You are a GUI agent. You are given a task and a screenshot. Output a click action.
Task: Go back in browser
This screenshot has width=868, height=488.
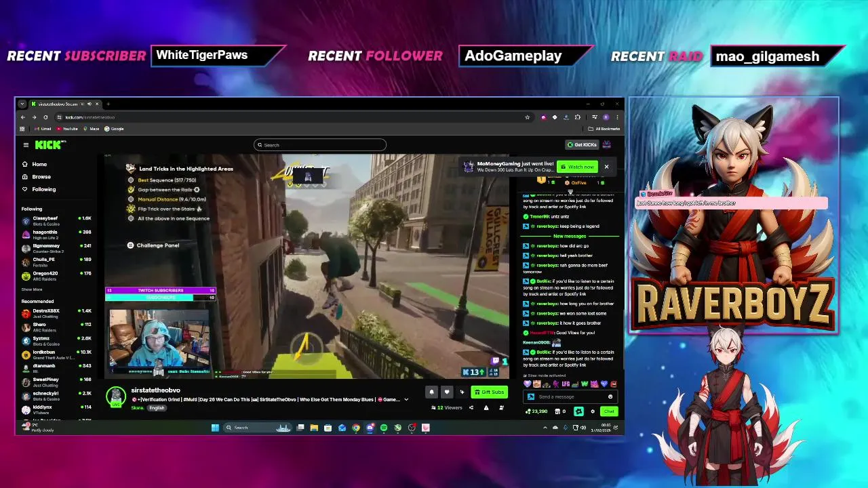tap(22, 117)
